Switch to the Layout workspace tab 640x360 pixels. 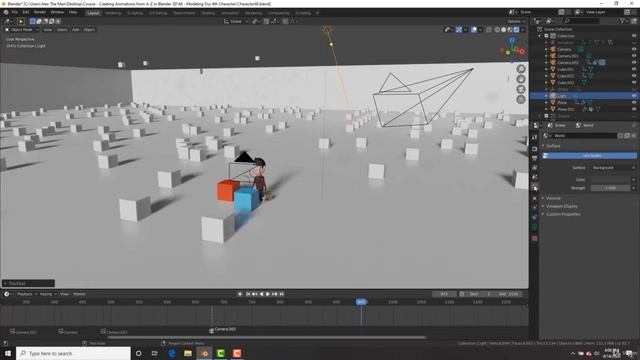tap(93, 13)
